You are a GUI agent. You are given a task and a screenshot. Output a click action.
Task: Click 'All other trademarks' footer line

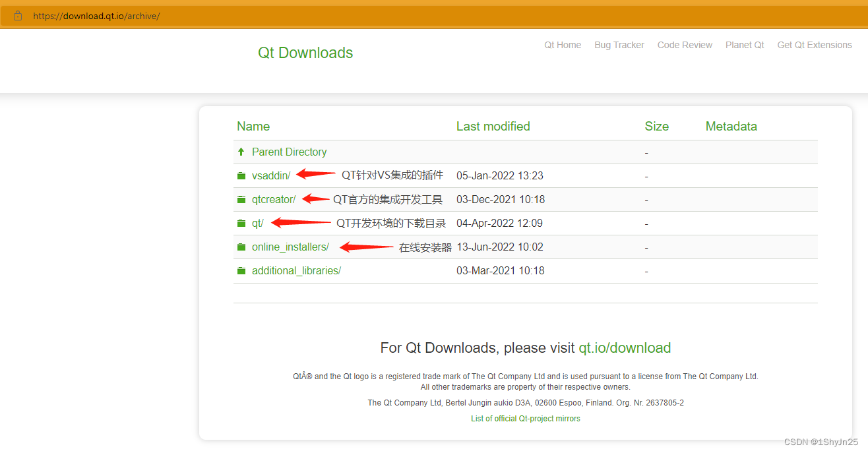(526, 387)
